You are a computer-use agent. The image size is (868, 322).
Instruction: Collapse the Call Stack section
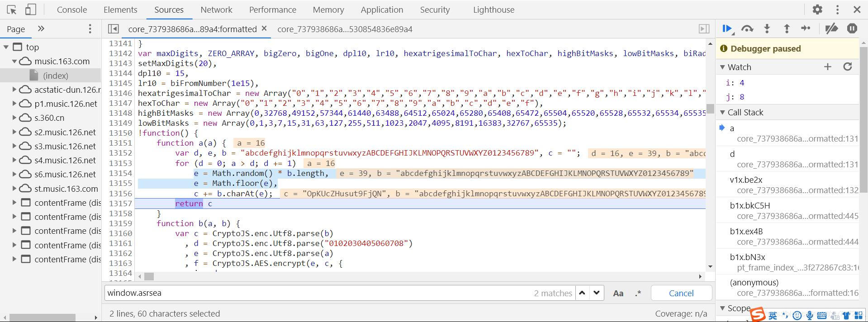[722, 112]
